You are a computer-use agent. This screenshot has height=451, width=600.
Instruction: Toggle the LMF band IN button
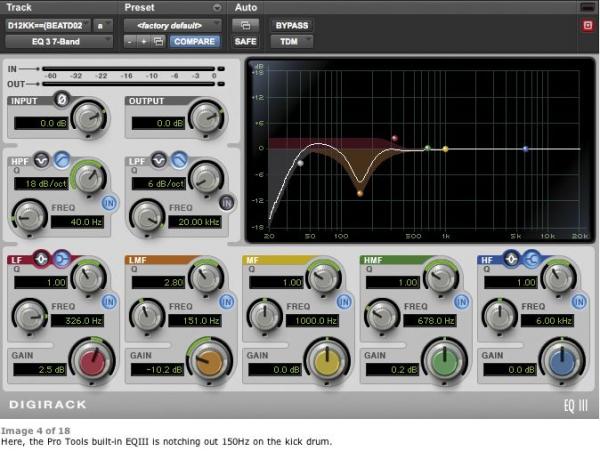(x=225, y=302)
